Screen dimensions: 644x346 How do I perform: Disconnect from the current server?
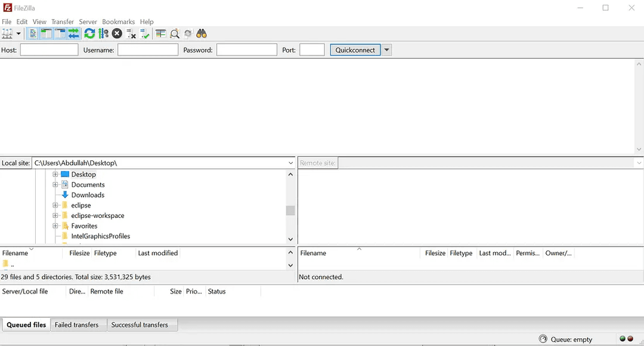click(131, 33)
